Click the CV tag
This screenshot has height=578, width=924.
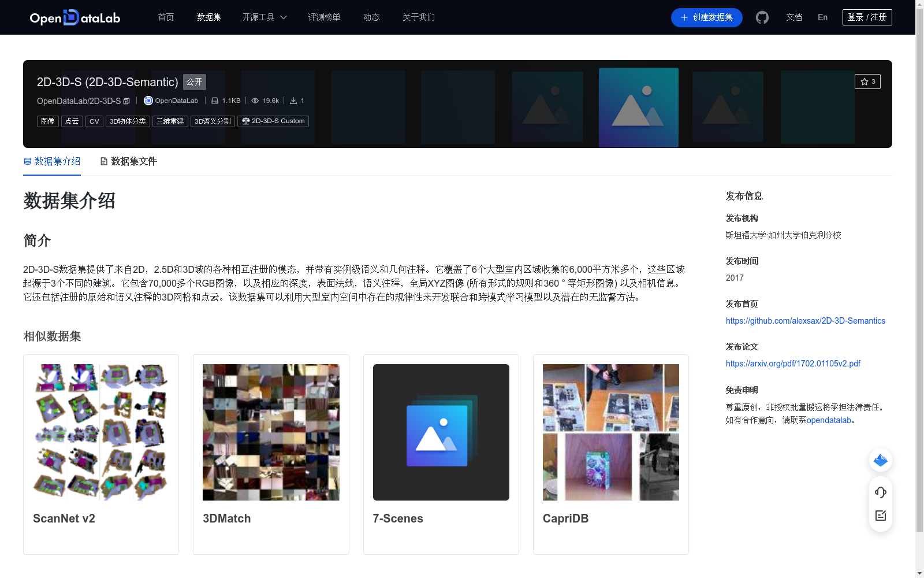pyautogui.click(x=94, y=121)
